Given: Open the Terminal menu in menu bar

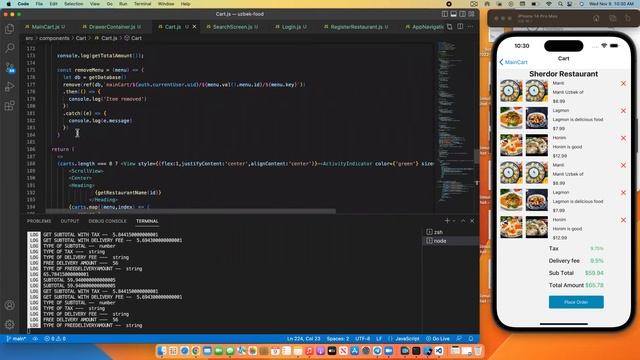Looking at the screenshot, I should pyautogui.click(x=142, y=4).
